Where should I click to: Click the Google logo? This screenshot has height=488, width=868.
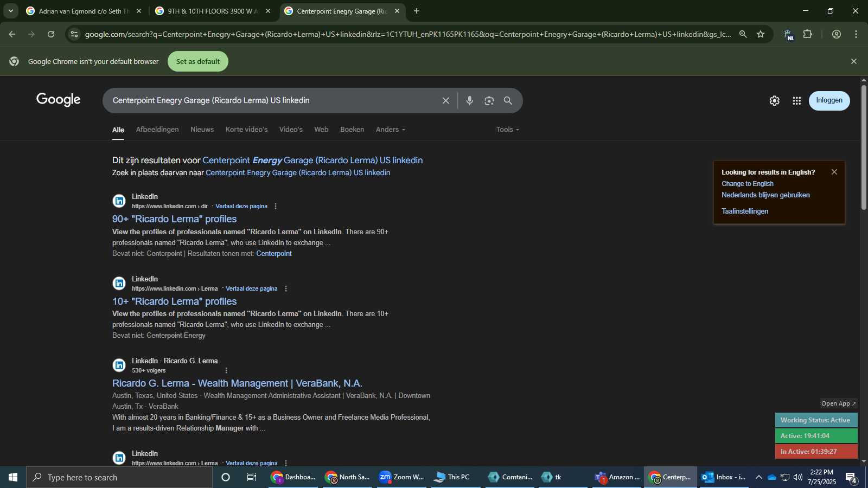pyautogui.click(x=59, y=100)
